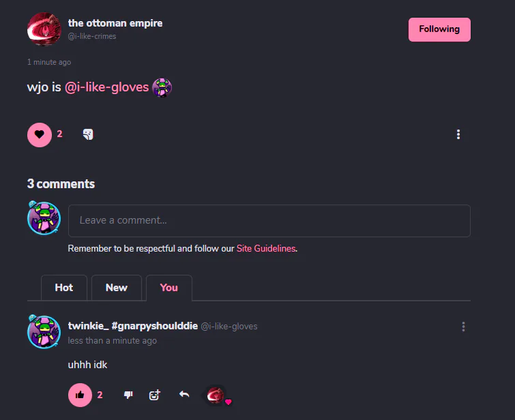The width and height of the screenshot is (515, 420).
Task: Reply to the comment with arrow icon
Action: point(184,394)
